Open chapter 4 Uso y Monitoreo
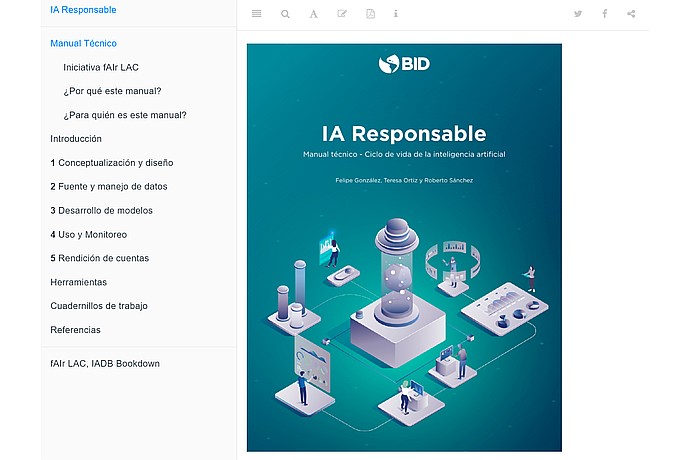The width and height of the screenshot is (690, 460). pos(88,235)
